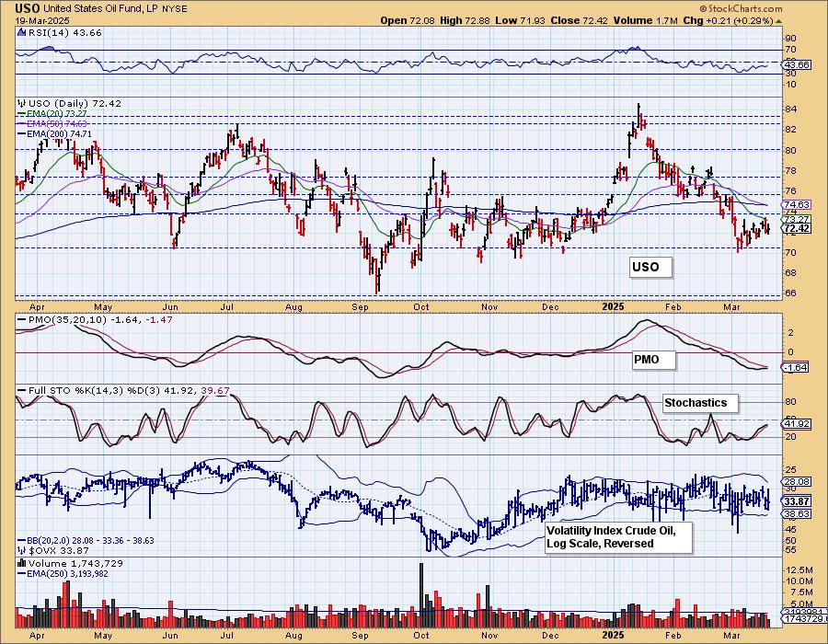Click the 12.5M volume axis label
The height and width of the screenshot is (644, 828).
799,570
